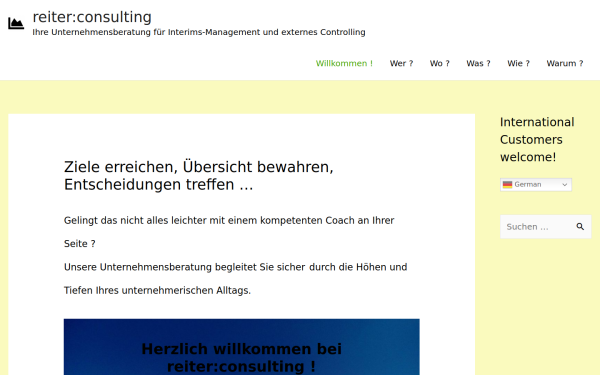Click the German flag icon
The image size is (600, 375).
pyautogui.click(x=507, y=184)
